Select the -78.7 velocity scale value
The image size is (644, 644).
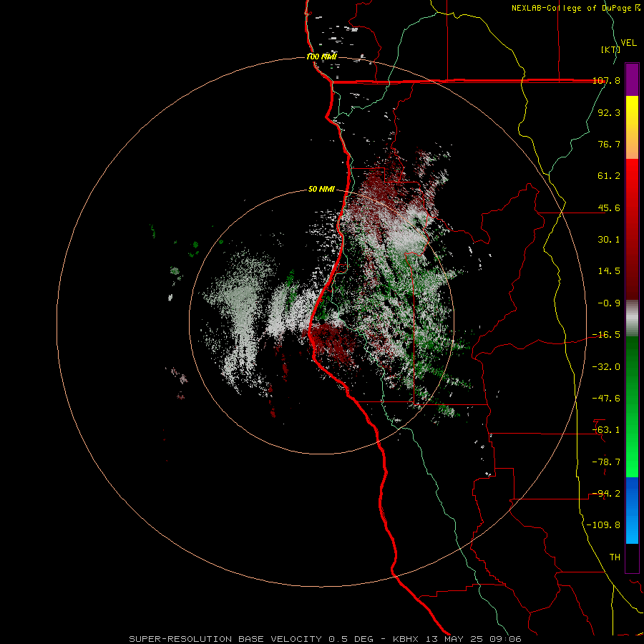tap(606, 462)
